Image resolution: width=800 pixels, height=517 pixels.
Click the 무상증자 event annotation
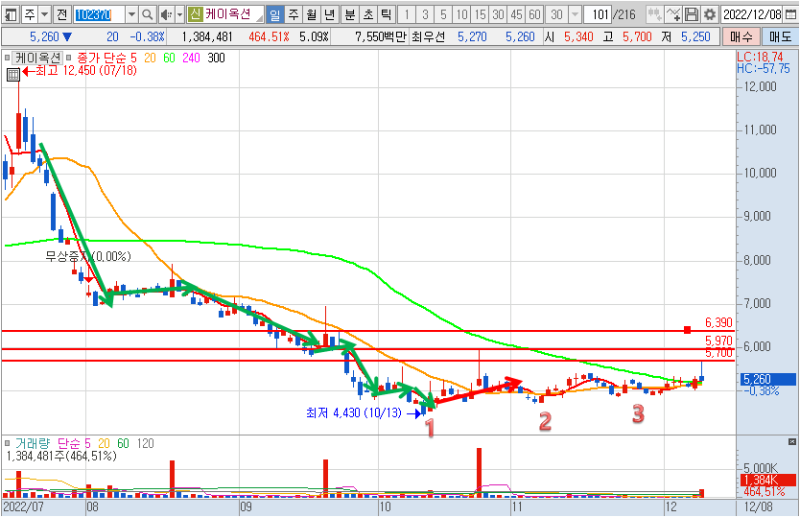(88, 256)
